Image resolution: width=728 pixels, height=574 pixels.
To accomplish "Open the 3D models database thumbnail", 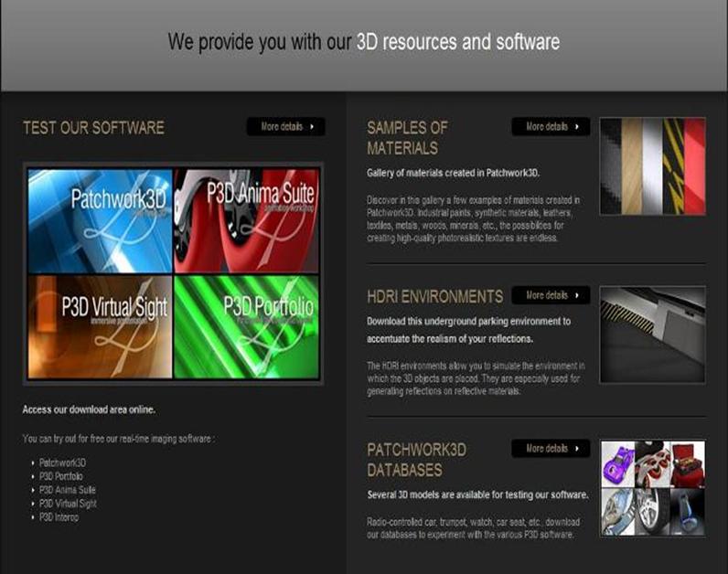I will pyautogui.click(x=653, y=488).
